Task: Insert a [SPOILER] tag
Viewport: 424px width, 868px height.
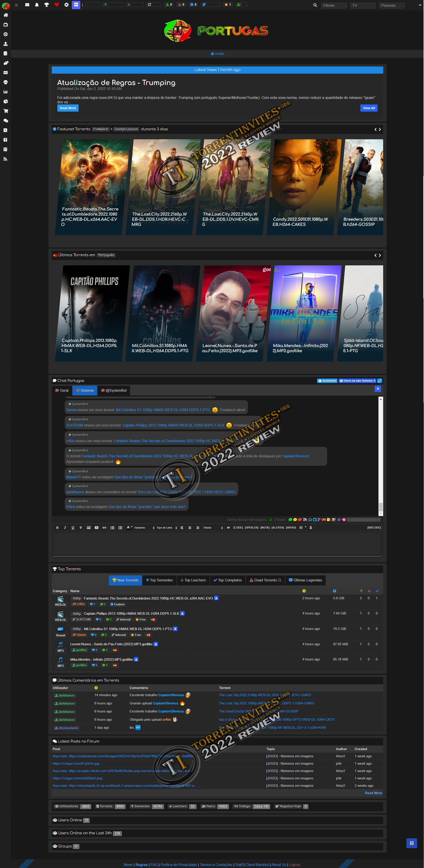Action: point(251,528)
